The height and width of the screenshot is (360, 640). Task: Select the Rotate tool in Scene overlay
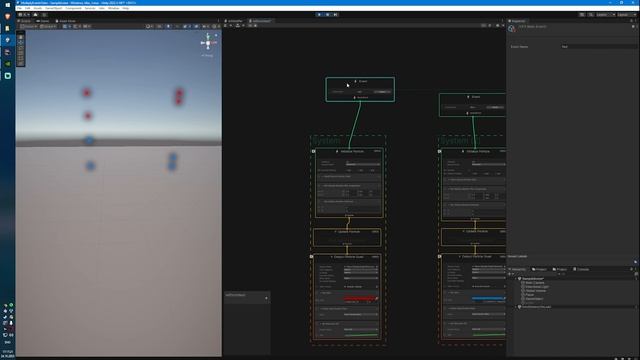(x=21, y=47)
